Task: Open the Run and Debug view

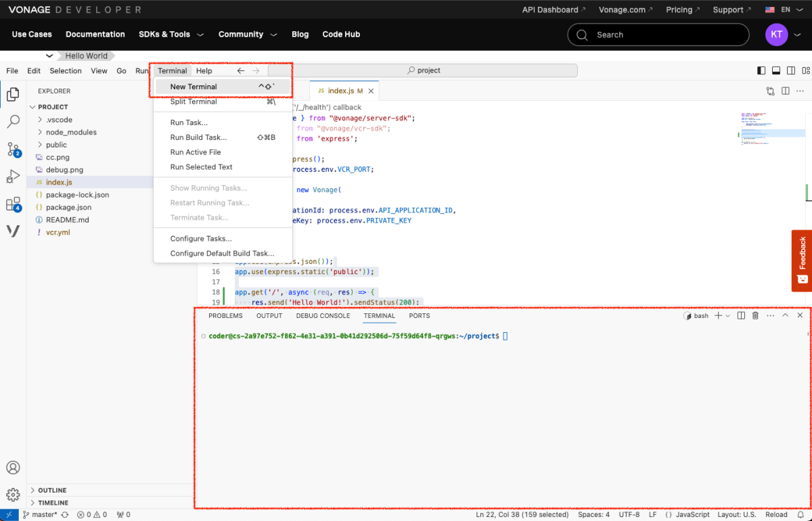Action: [13, 177]
